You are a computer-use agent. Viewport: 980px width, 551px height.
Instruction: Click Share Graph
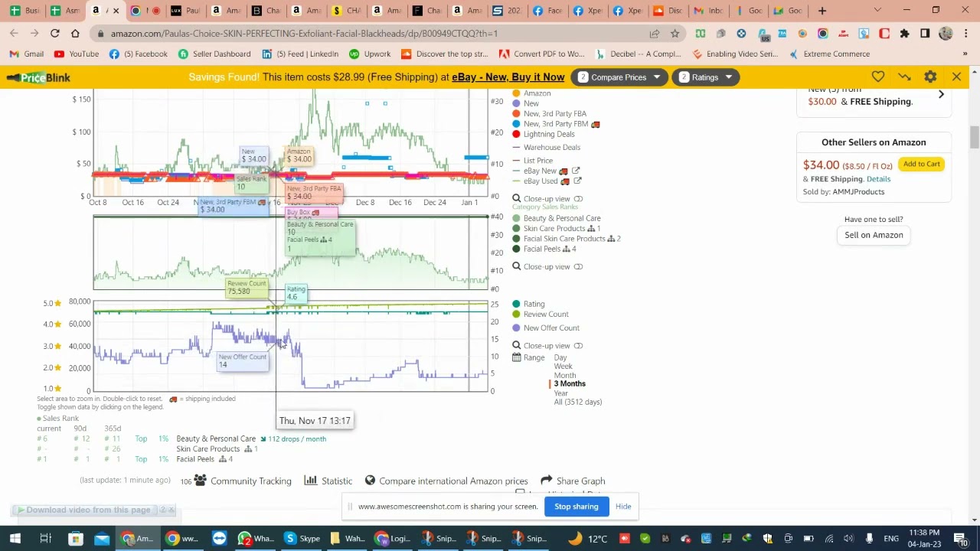[x=573, y=481]
